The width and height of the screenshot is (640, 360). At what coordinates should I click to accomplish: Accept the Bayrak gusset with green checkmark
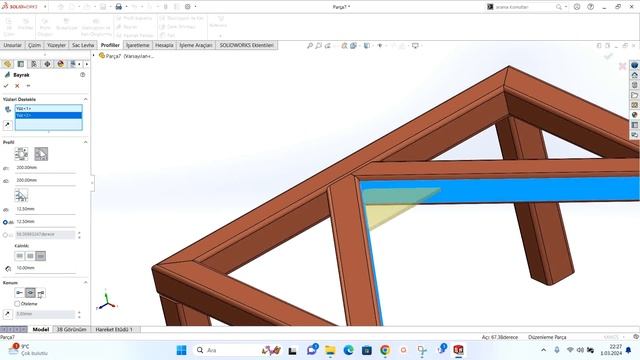(x=6, y=86)
